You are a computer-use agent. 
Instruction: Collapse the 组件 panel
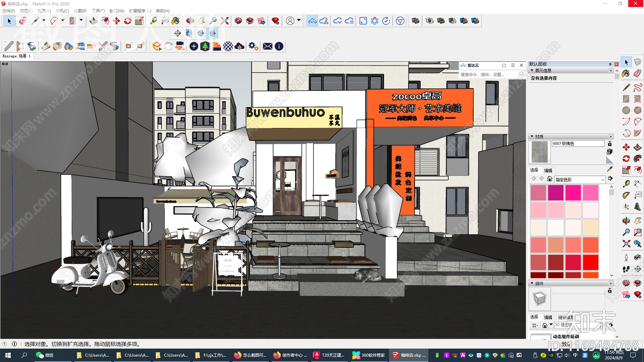(x=532, y=284)
